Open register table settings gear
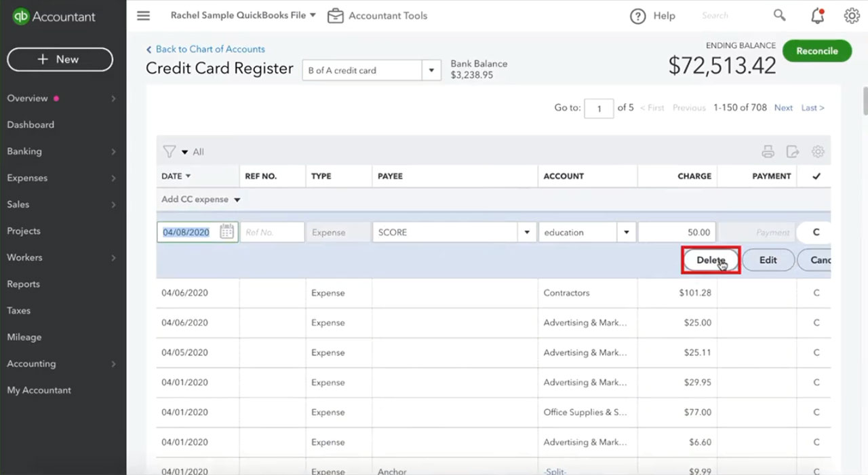Image resolution: width=868 pixels, height=475 pixels. point(818,152)
